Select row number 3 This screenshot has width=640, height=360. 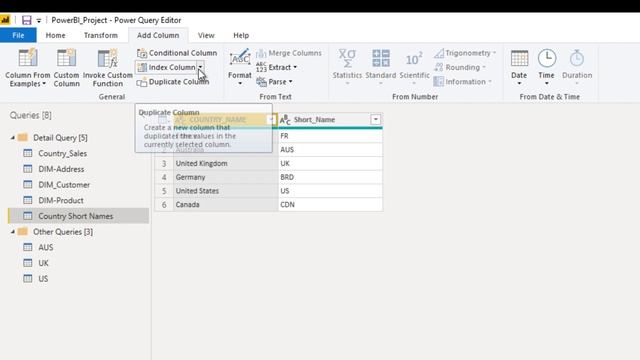click(164, 163)
